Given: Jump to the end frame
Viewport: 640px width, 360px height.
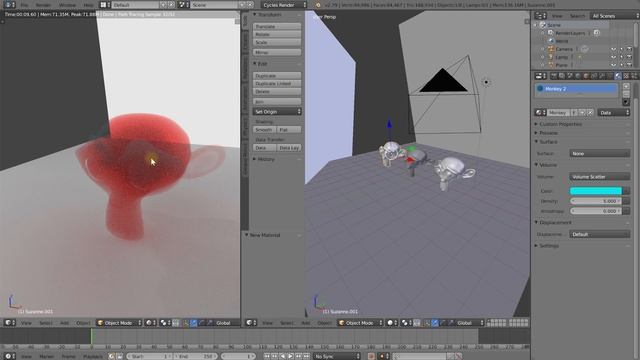Looking at the screenshot, I should pos(306,356).
